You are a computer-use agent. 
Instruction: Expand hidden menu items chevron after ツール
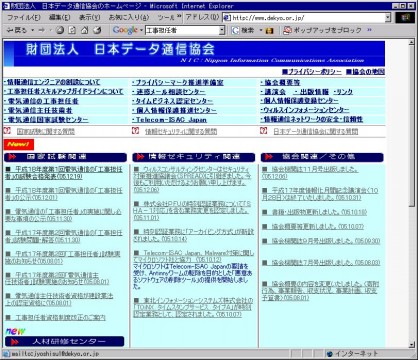point(179,17)
